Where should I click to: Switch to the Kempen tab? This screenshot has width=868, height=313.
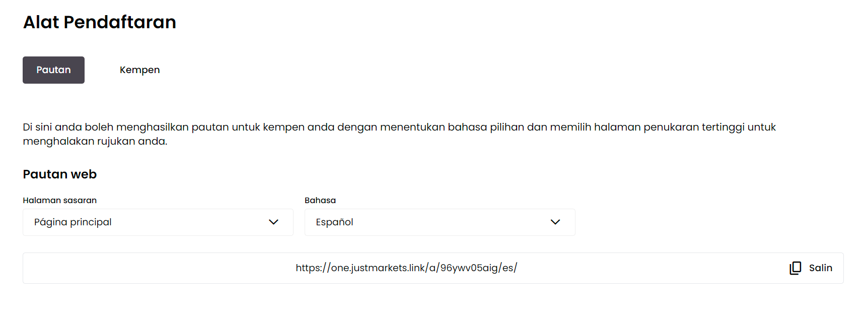tap(139, 70)
